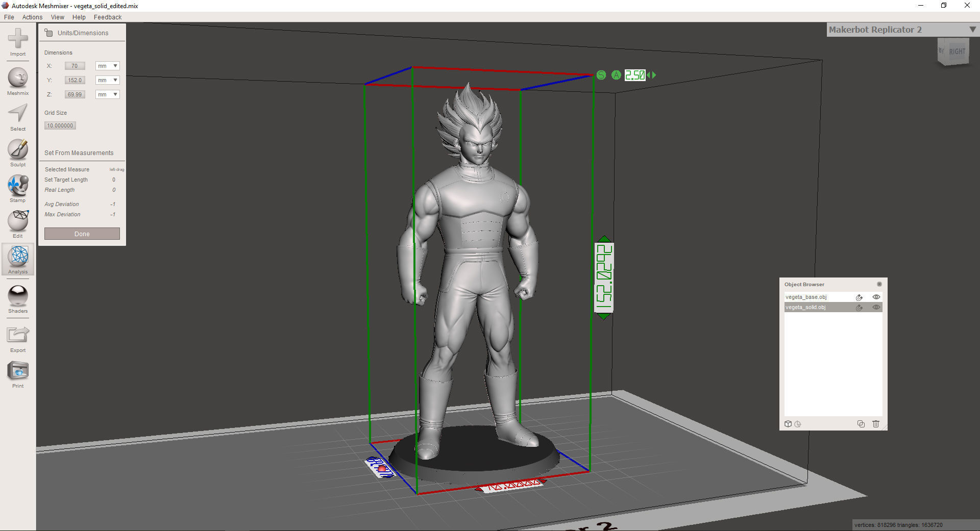Click the green down arrow below height label
The image size is (980, 531).
[x=604, y=316]
